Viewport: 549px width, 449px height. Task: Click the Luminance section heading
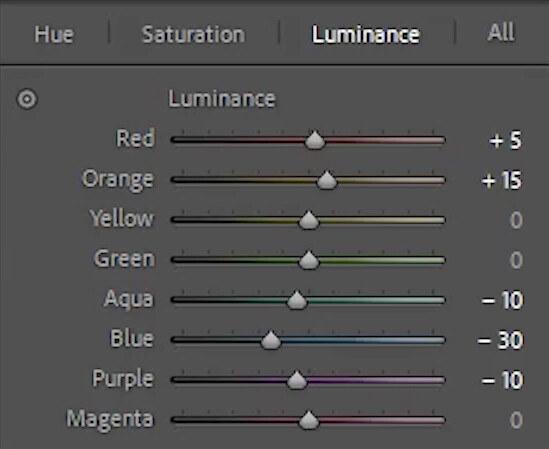click(x=222, y=99)
